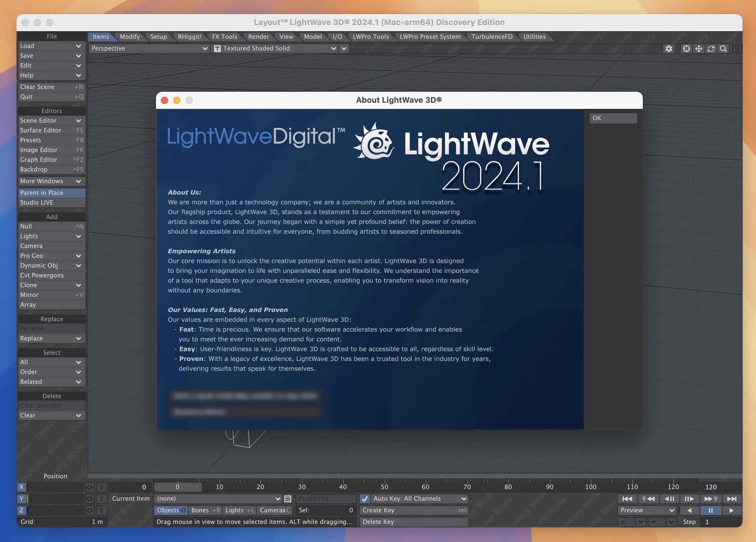This screenshot has width=756, height=542.
Task: Toggle the Z axis channel button
Action: point(22,510)
